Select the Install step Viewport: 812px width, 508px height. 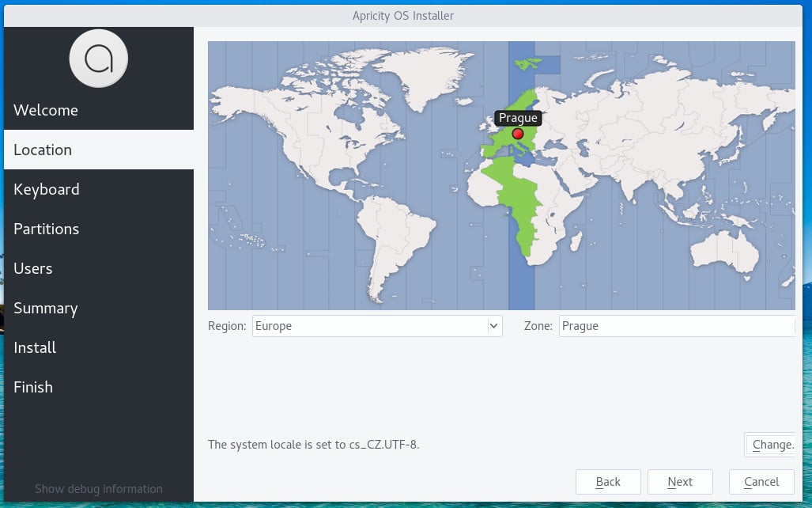point(98,347)
